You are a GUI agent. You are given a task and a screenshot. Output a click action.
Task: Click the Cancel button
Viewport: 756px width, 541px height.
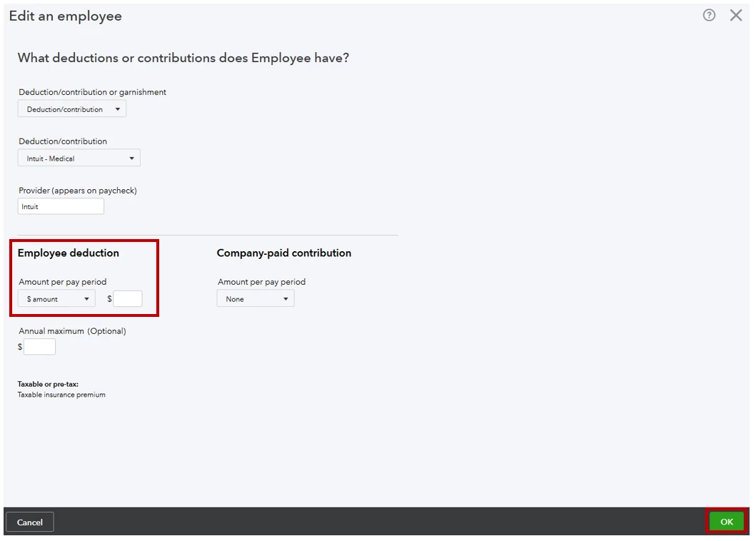(30, 522)
